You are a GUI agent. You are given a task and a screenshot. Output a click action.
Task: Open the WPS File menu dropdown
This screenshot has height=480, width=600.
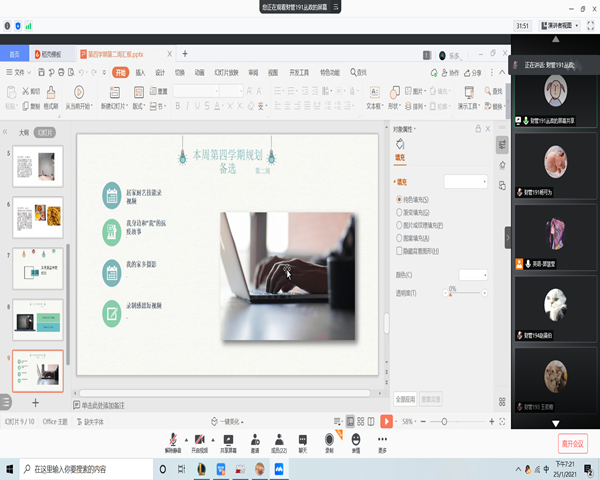[19, 72]
